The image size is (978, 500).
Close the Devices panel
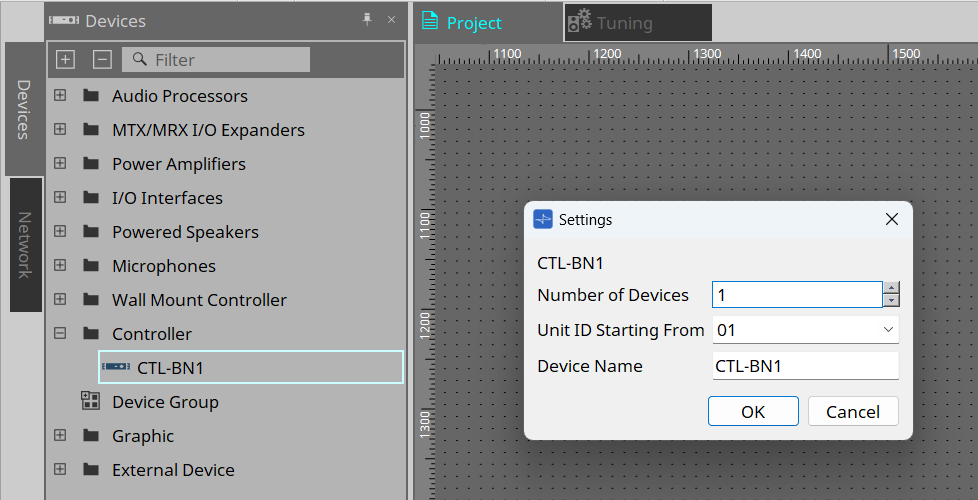tap(391, 20)
